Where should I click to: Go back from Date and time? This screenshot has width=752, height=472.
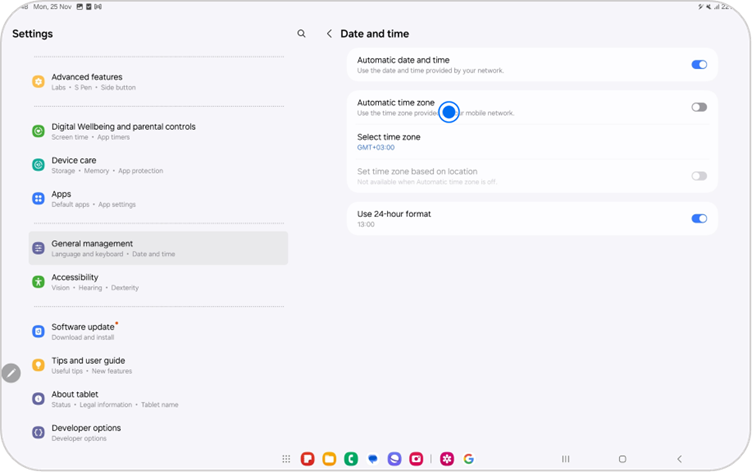(329, 34)
